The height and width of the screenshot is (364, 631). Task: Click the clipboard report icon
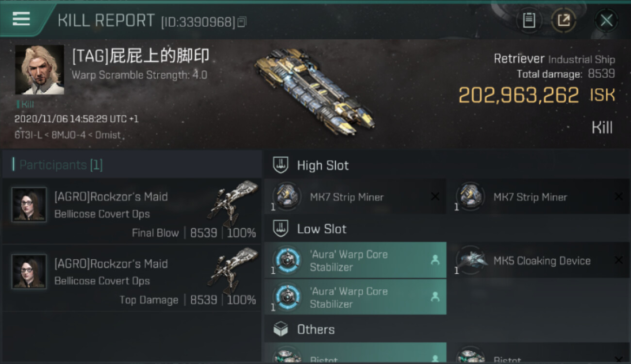coord(529,20)
